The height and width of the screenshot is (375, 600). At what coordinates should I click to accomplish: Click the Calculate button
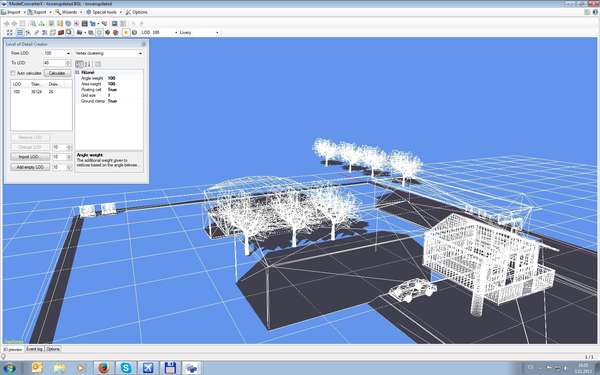[x=57, y=73]
